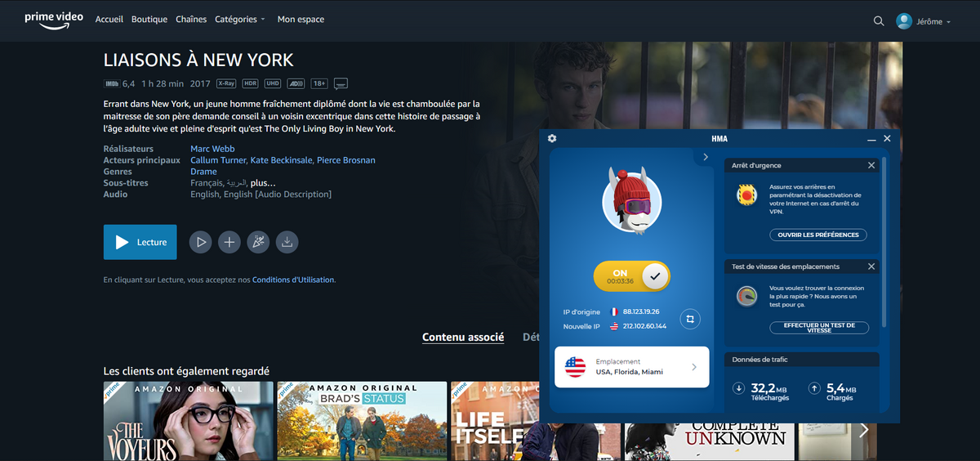The width and height of the screenshot is (980, 461).
Task: Click the Nouvelle IP 212.102.60.144
Action: (644, 326)
